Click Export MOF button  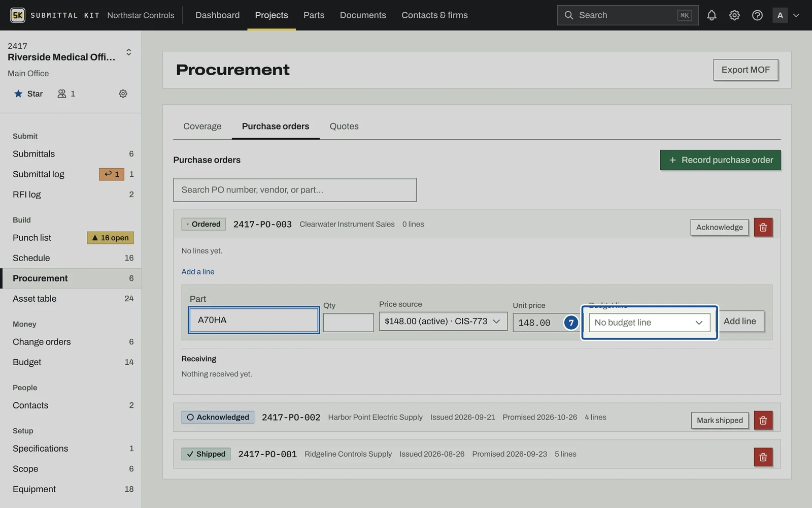[x=746, y=70]
